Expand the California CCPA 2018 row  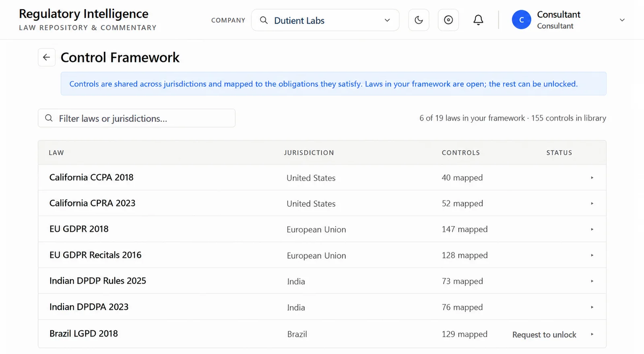592,177
